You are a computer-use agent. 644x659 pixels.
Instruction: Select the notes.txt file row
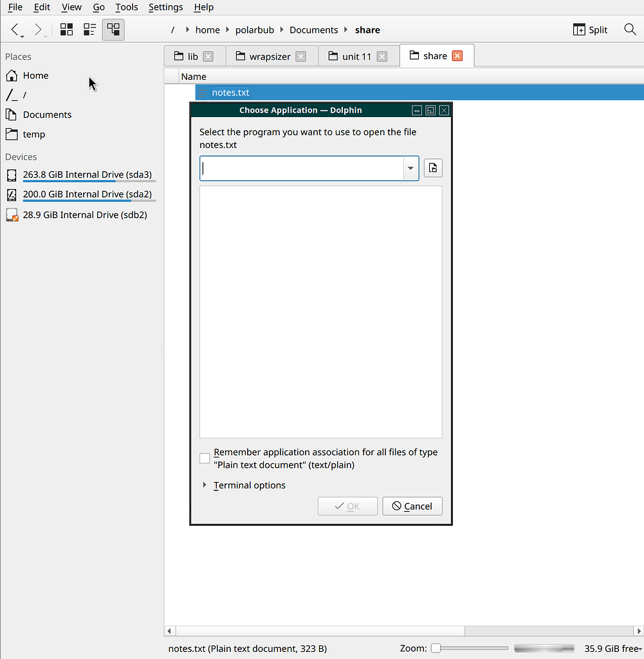point(230,92)
